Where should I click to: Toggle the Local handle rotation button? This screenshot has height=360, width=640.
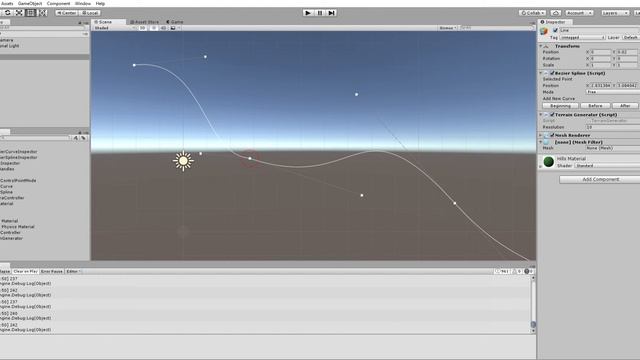click(x=90, y=13)
